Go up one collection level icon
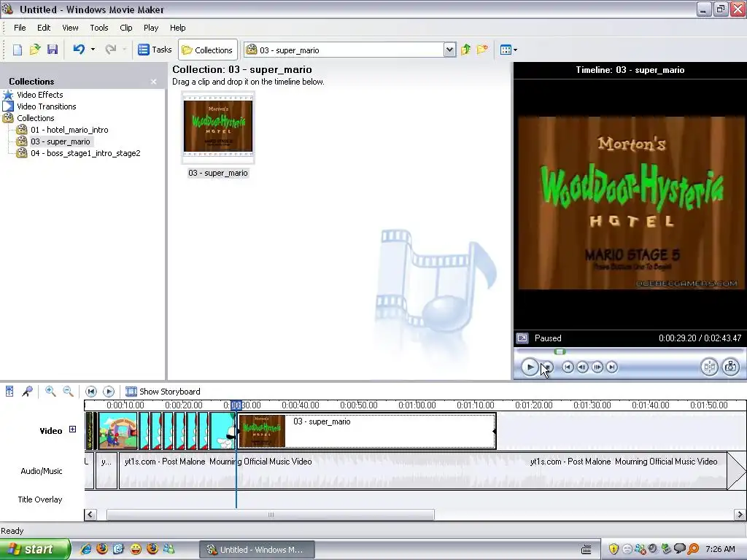The width and height of the screenshot is (747, 560). 465,50
